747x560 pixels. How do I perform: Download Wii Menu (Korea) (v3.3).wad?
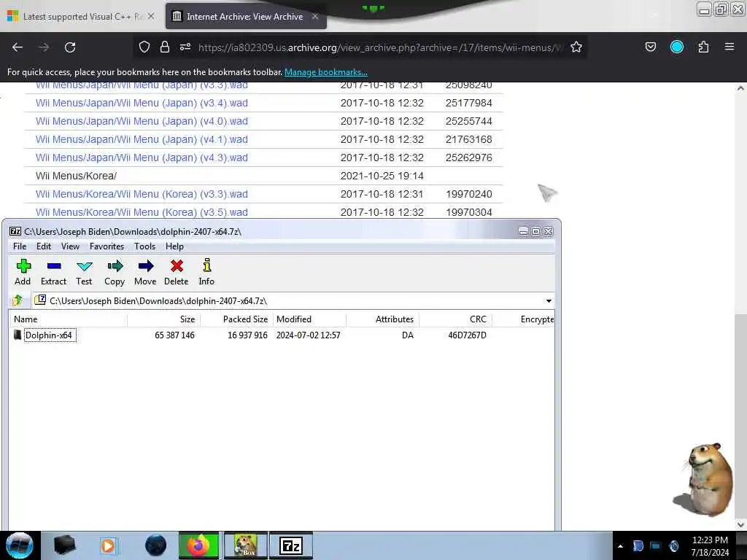coord(142,194)
